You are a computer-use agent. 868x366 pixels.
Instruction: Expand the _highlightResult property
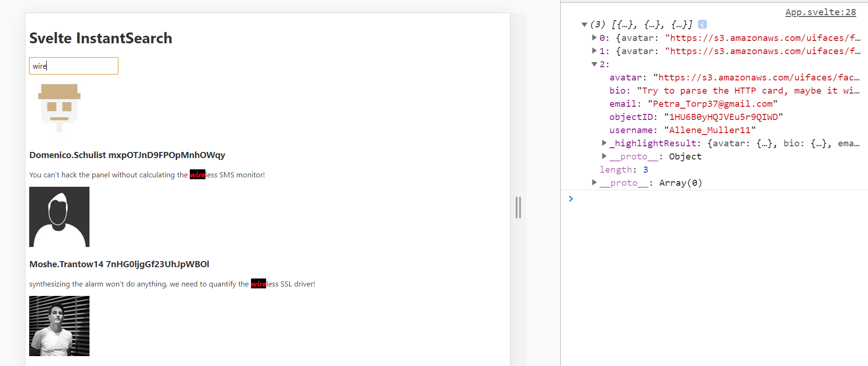[604, 143]
